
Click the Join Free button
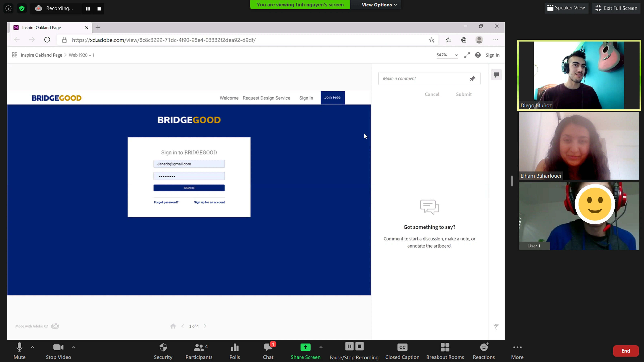[333, 98]
